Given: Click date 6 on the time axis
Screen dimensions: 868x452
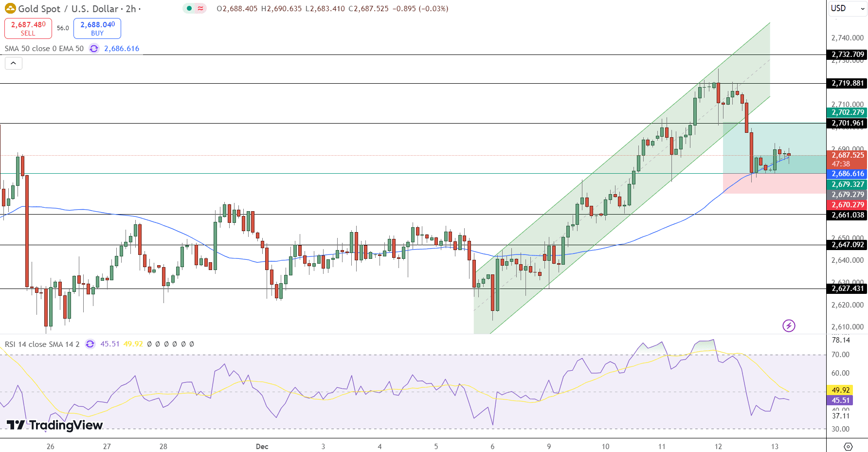Looking at the screenshot, I should (492, 447).
